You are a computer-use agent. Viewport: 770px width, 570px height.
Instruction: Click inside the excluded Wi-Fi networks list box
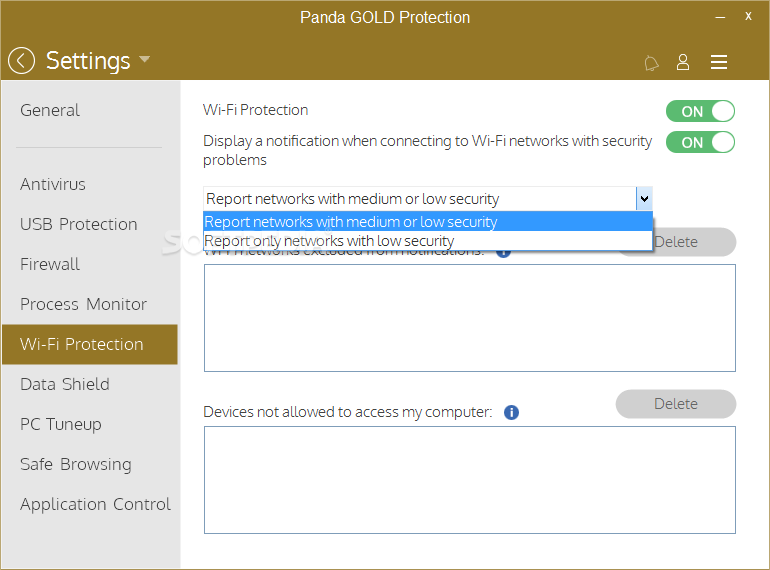469,318
